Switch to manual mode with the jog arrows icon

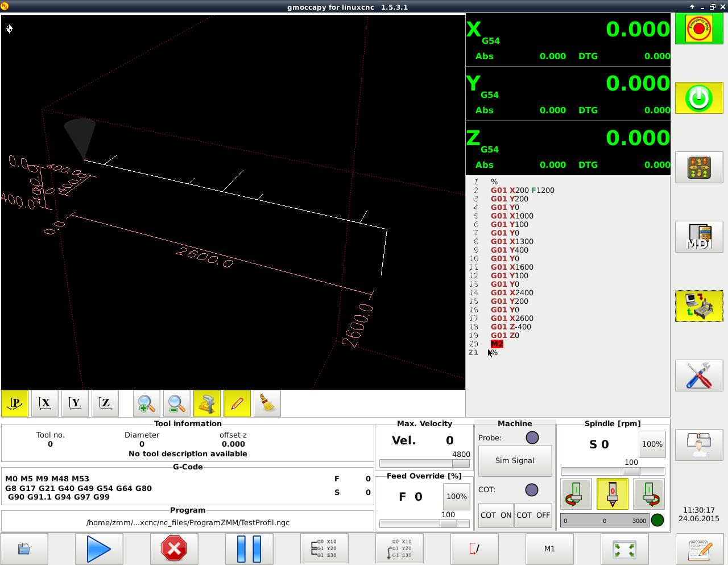(699, 167)
